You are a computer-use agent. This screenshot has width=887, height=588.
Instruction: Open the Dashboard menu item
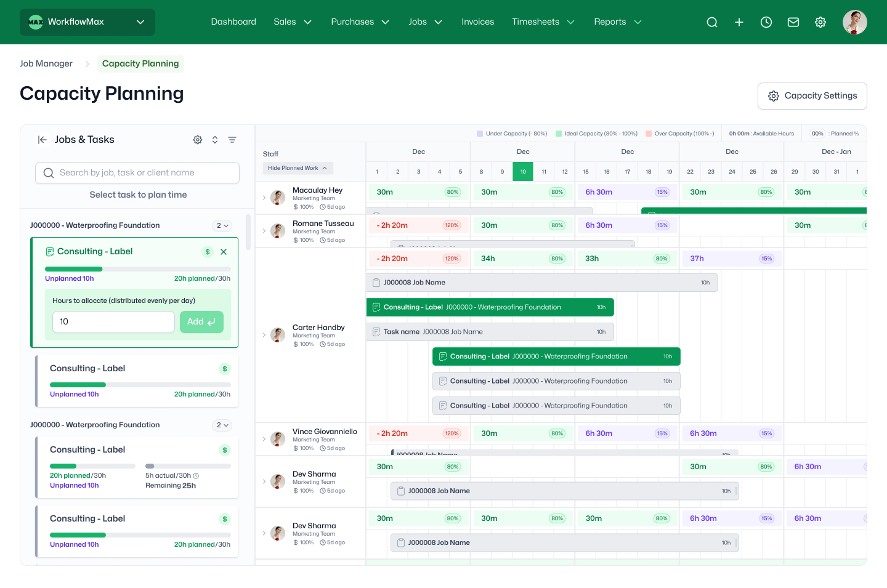point(233,22)
